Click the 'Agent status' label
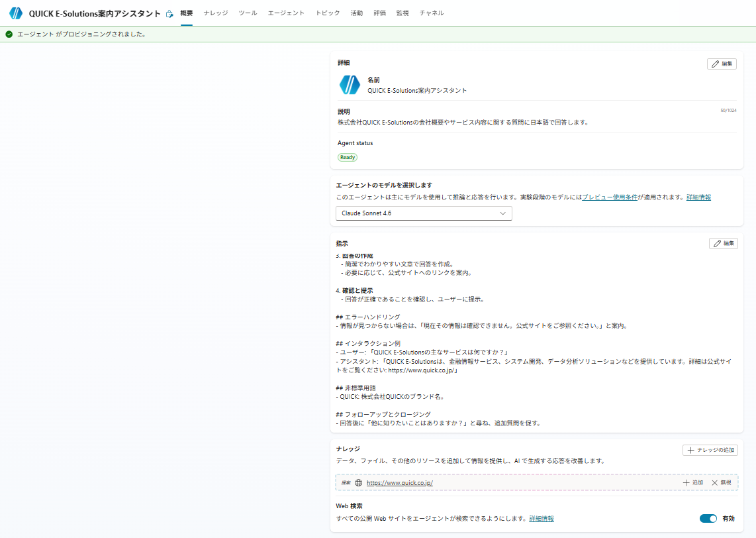Image resolution: width=756 pixels, height=538 pixels. click(355, 143)
